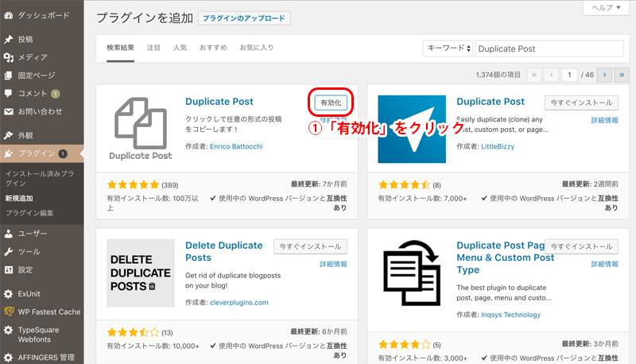636x364 pixels.
Task: Click the cheetah icon for WP Fastest Cache
Action: (9, 312)
